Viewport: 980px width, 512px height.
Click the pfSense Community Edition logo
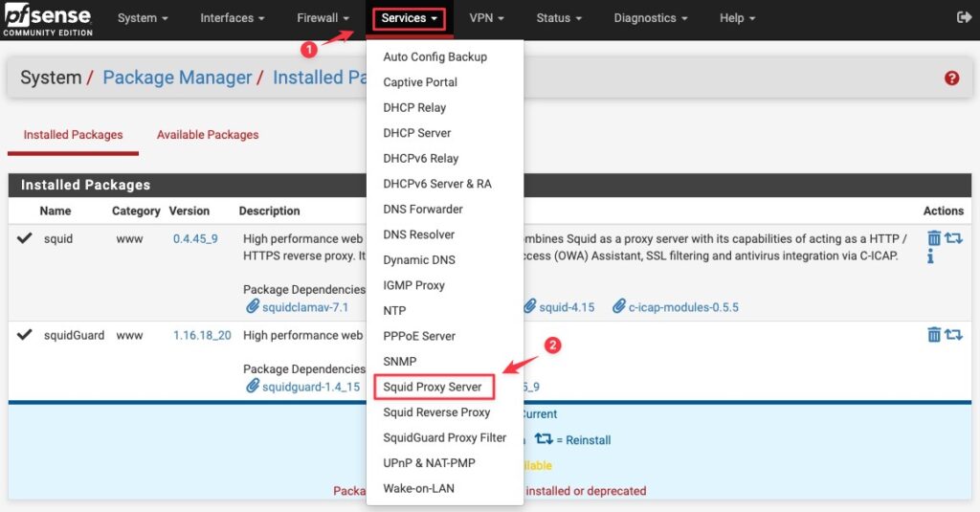click(x=48, y=20)
